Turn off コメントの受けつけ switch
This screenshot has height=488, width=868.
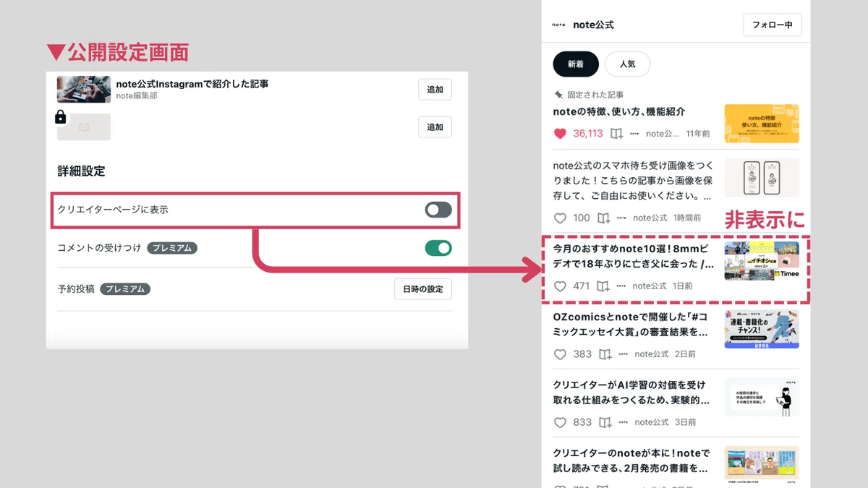(x=438, y=248)
